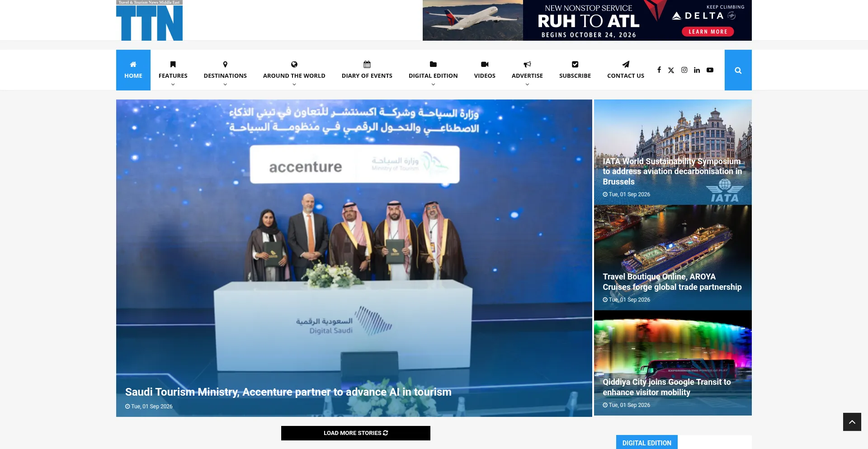Click the blue search magnifier button

click(x=738, y=70)
